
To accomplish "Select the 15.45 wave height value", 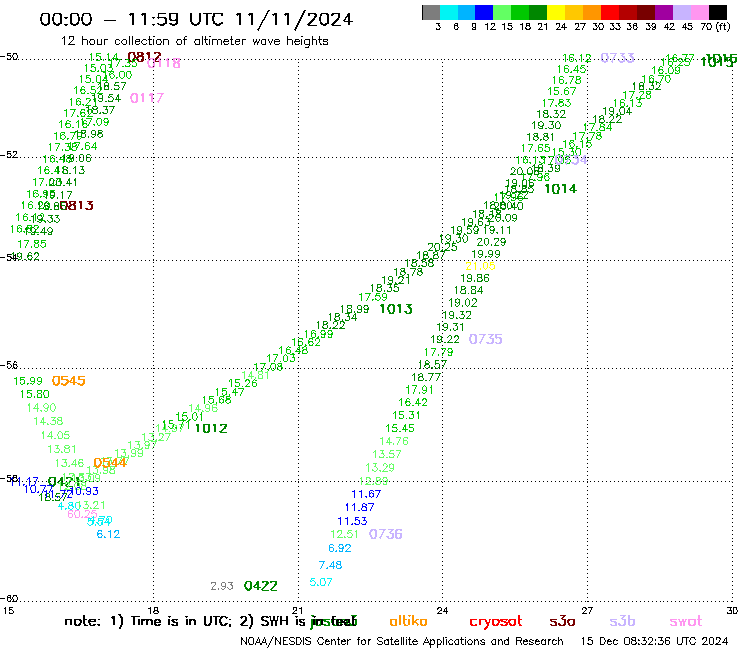I will click(400, 429).
